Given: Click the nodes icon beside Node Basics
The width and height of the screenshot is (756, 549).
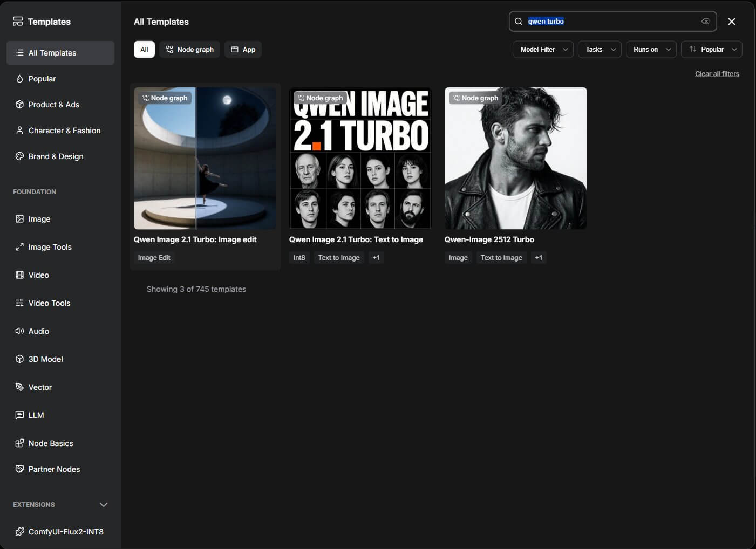Looking at the screenshot, I should (x=19, y=443).
